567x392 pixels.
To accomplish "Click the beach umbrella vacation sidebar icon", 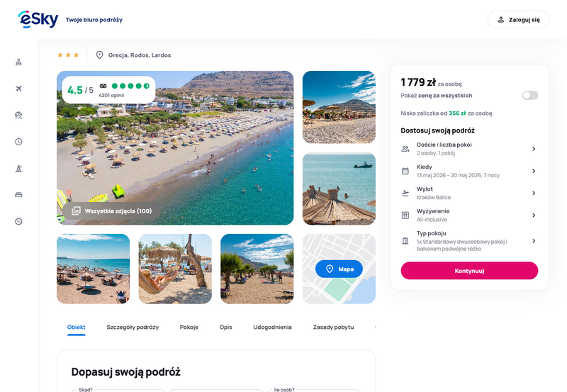I will pos(19,115).
